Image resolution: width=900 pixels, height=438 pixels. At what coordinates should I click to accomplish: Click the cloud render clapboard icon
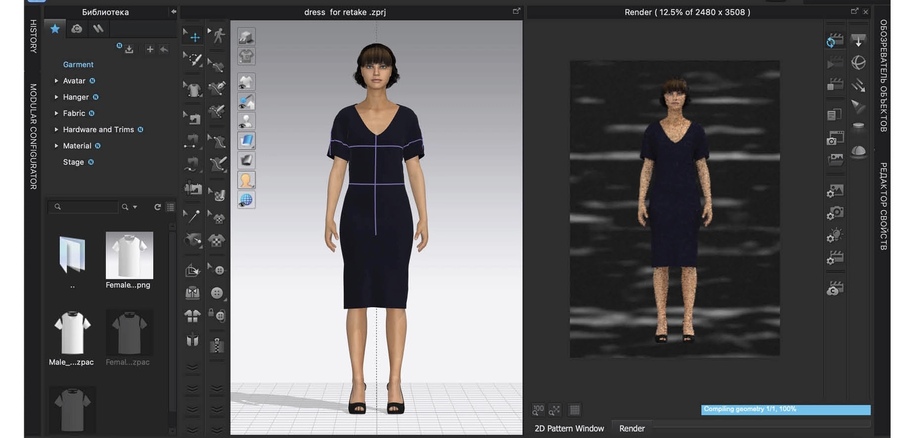pos(835,287)
